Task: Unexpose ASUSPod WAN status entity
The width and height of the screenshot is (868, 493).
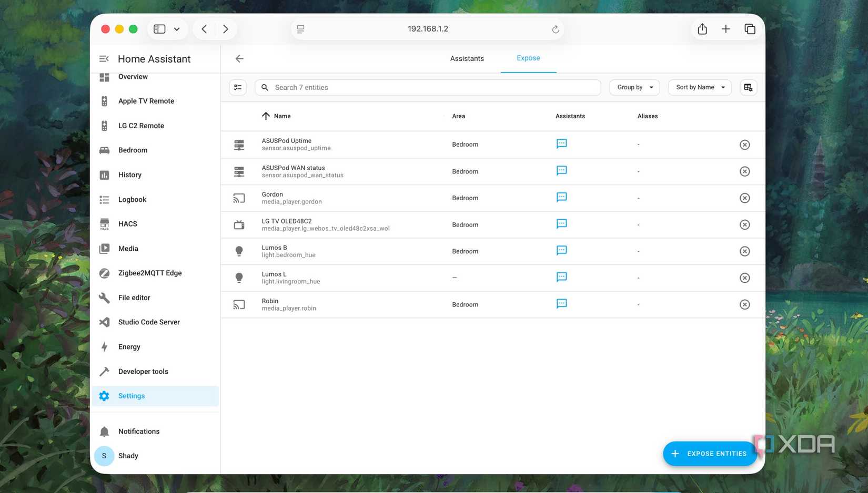Action: pos(744,171)
